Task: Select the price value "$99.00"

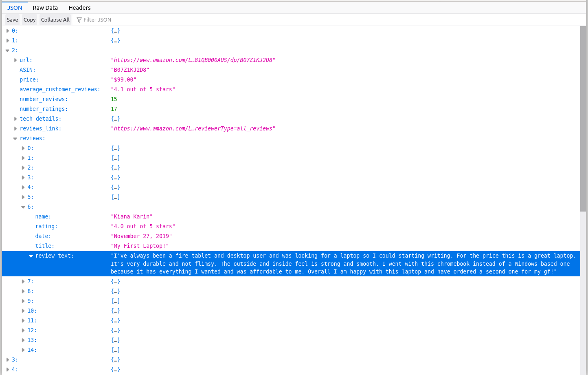Action: pos(124,80)
